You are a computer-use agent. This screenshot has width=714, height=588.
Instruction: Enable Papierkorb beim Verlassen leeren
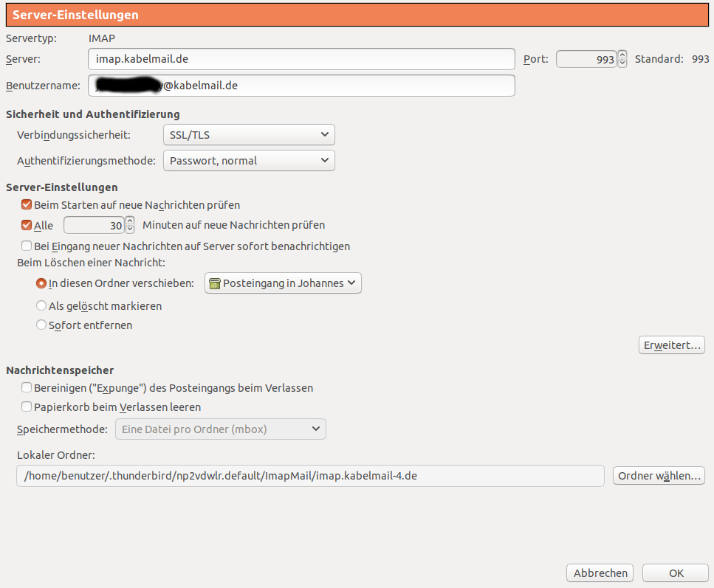pyautogui.click(x=27, y=407)
